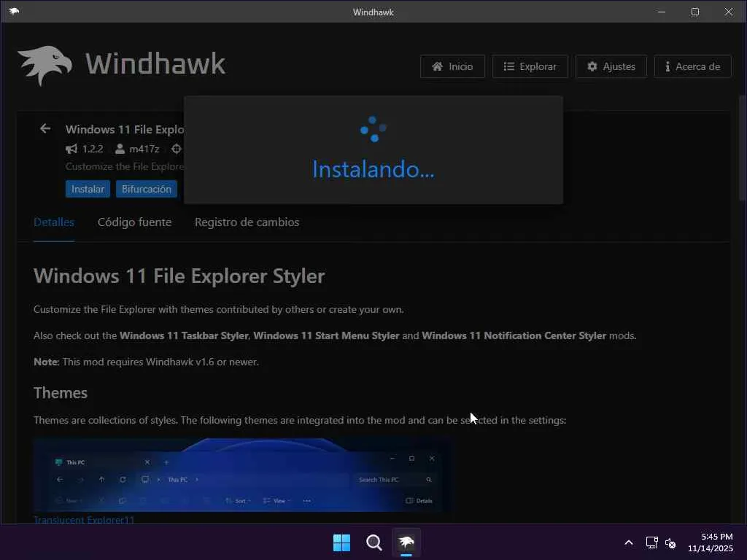The height and width of the screenshot is (560, 747).
Task: Switch to the Registro de cambios tab
Action: [x=247, y=222]
